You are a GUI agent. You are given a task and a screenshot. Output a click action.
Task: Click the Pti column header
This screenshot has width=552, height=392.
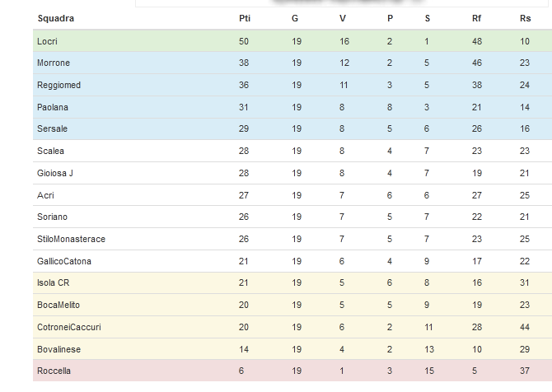tap(245, 18)
